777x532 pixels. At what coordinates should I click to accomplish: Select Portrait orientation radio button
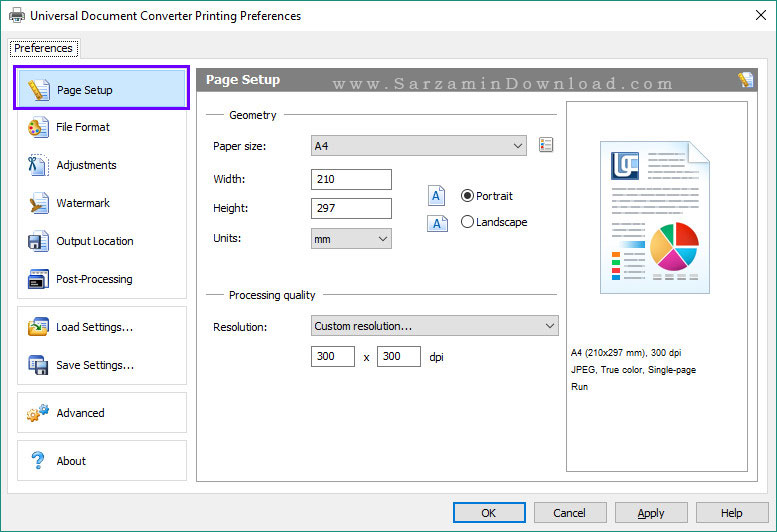467,196
